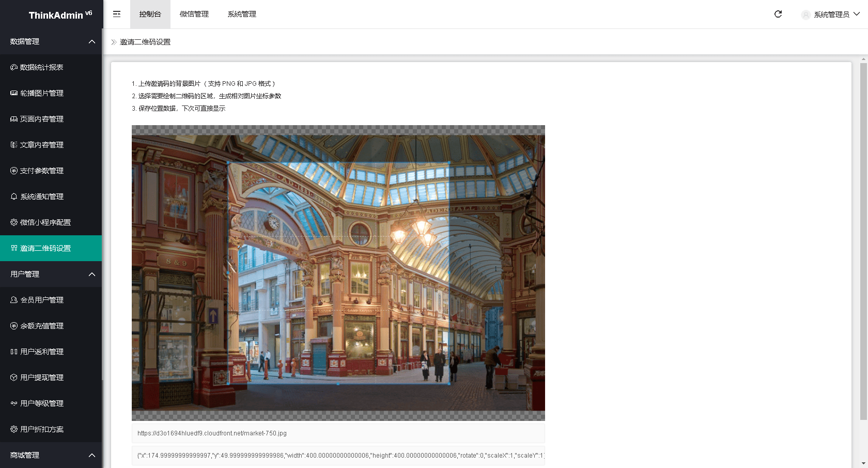This screenshot has height=468, width=868.
Task: Select 用户折扣方案 in the sidebar
Action: tap(41, 429)
